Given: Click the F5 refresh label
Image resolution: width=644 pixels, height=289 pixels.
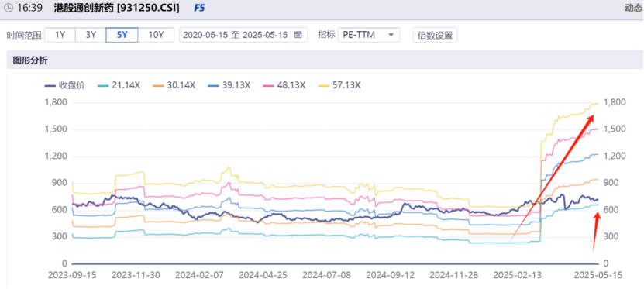Looking at the screenshot, I should pos(199,9).
